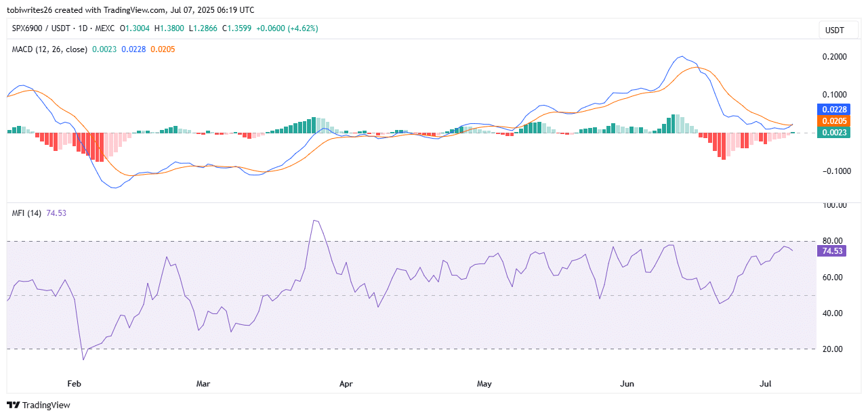Click the MFI value 74.53 in legend
Screen dimensions: 868x417
(56, 213)
